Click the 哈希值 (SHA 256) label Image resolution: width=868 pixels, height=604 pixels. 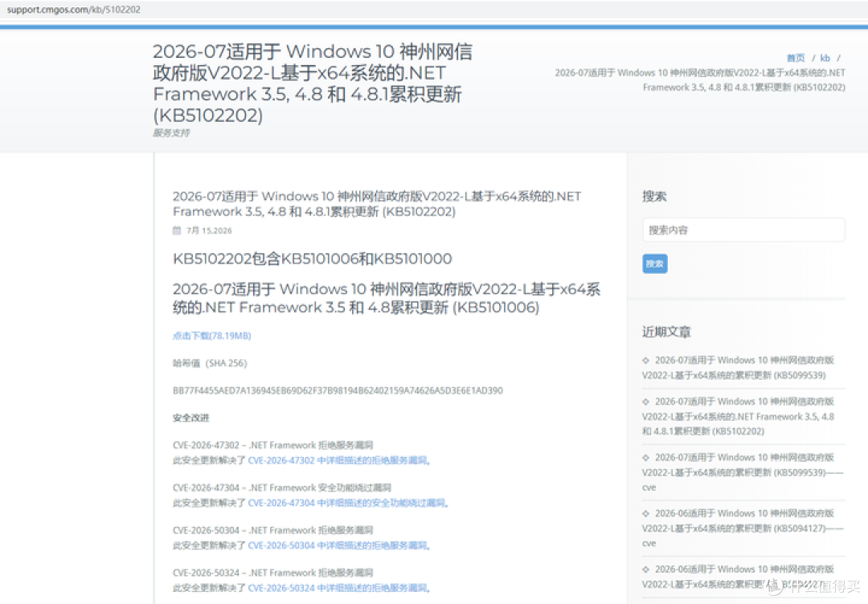pos(210,363)
